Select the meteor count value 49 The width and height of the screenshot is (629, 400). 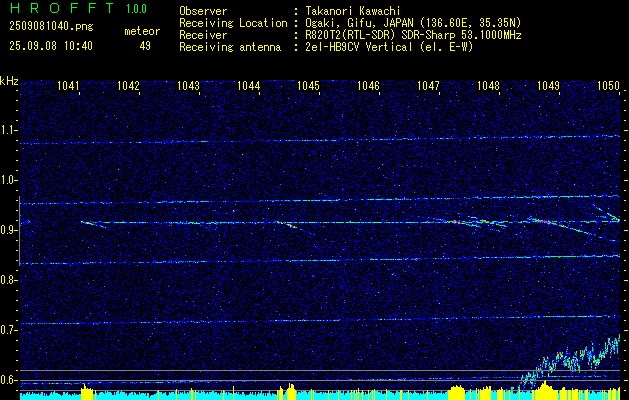coord(145,46)
